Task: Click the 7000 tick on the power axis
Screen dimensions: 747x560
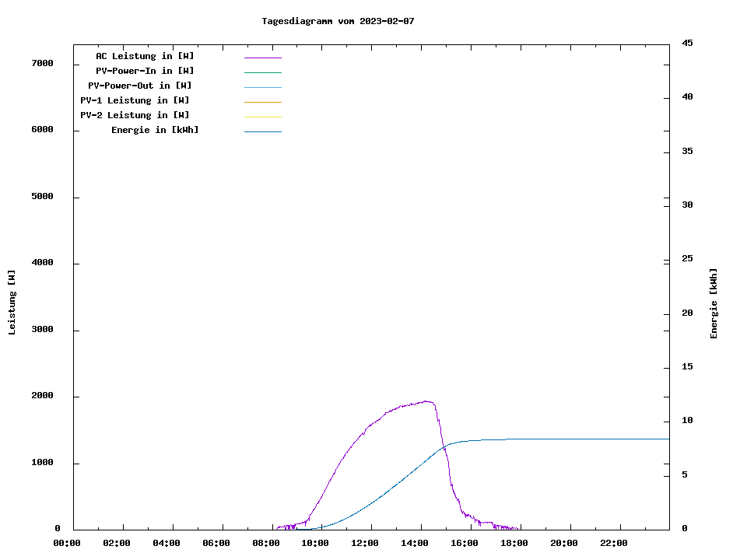Action: point(41,63)
